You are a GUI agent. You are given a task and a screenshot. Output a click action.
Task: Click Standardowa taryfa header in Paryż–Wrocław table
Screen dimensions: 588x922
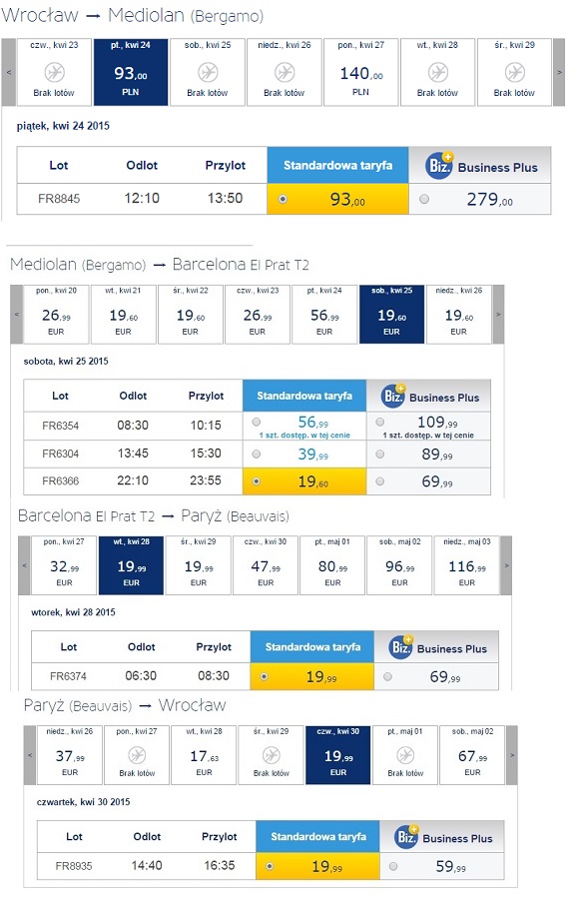[317, 836]
